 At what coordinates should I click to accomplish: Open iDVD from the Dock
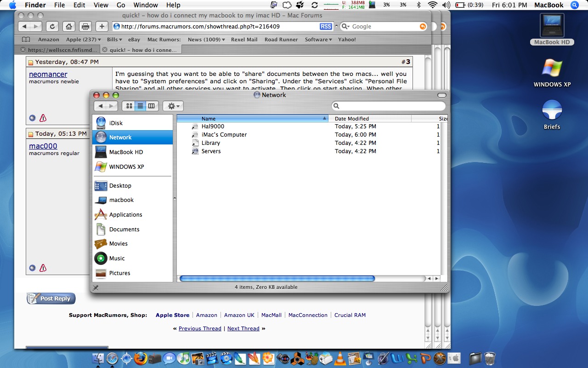(226, 358)
